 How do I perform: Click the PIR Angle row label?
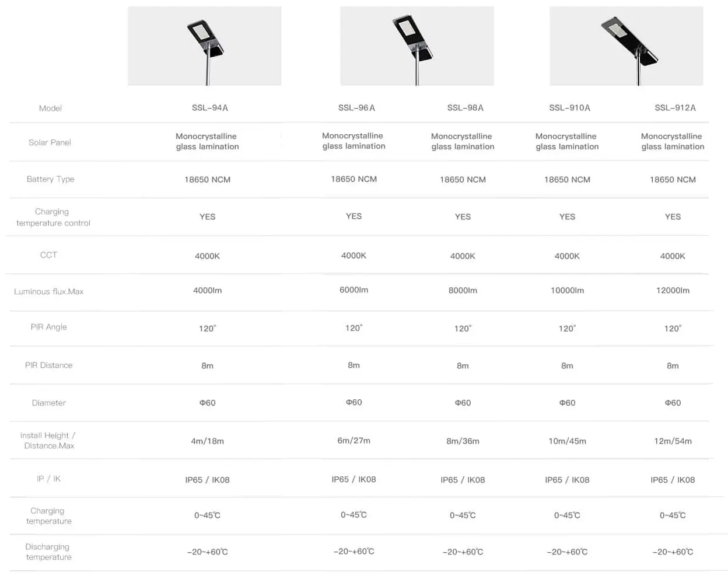point(49,327)
